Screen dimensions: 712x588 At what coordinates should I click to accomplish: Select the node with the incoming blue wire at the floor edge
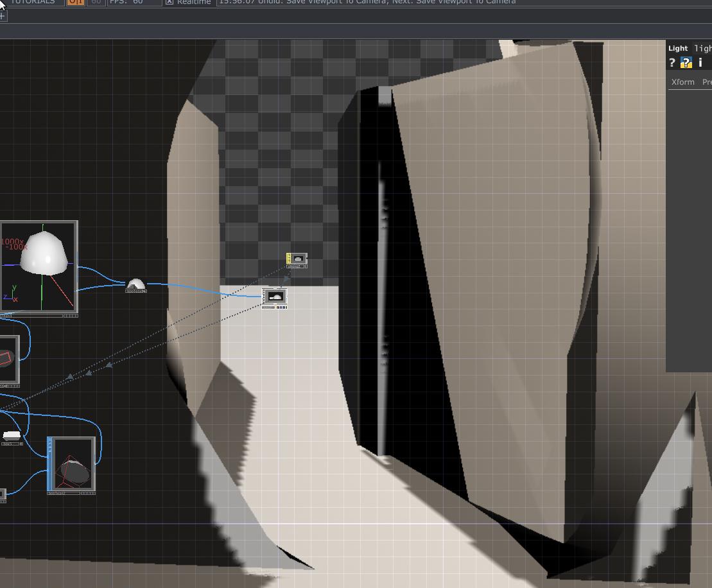coord(275,298)
